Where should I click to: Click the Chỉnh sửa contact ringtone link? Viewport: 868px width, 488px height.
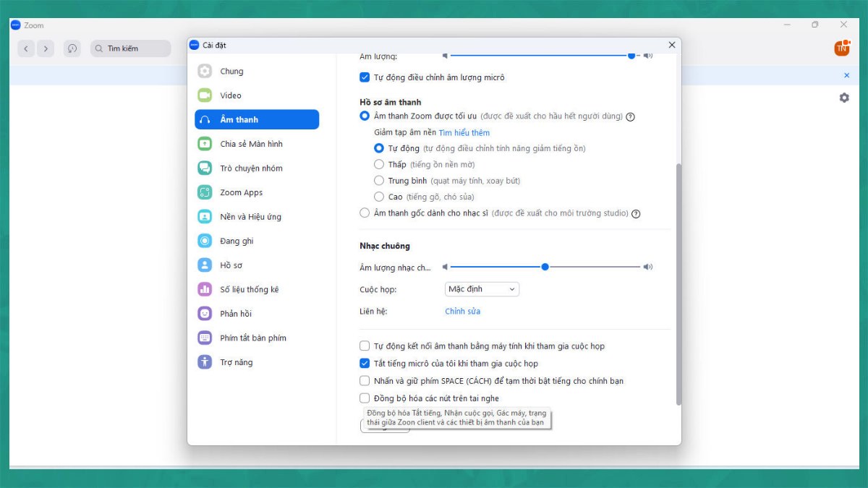pos(462,312)
